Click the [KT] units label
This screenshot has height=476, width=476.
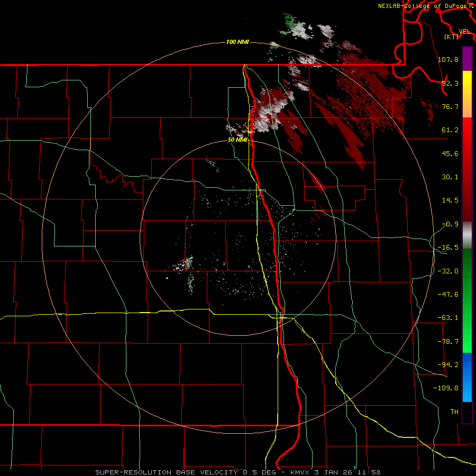click(x=452, y=36)
